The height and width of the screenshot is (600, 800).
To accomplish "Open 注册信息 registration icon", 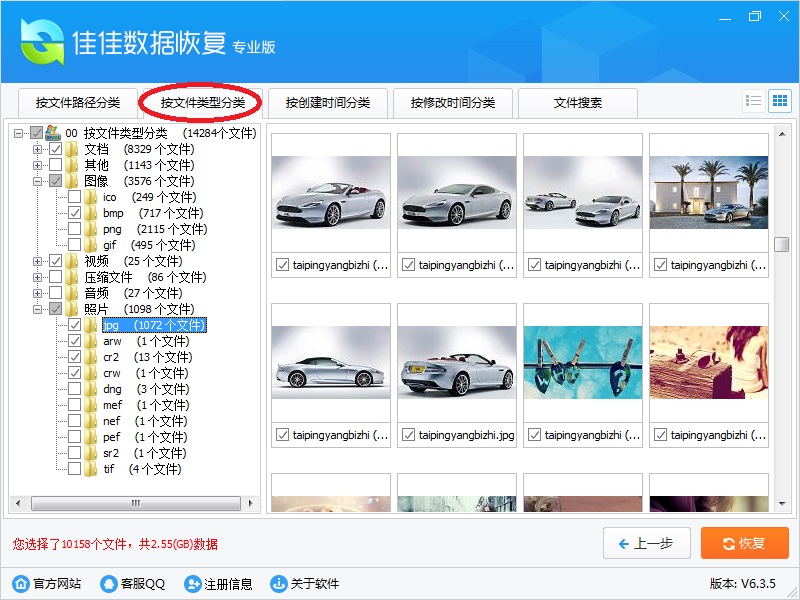I will click(x=193, y=584).
